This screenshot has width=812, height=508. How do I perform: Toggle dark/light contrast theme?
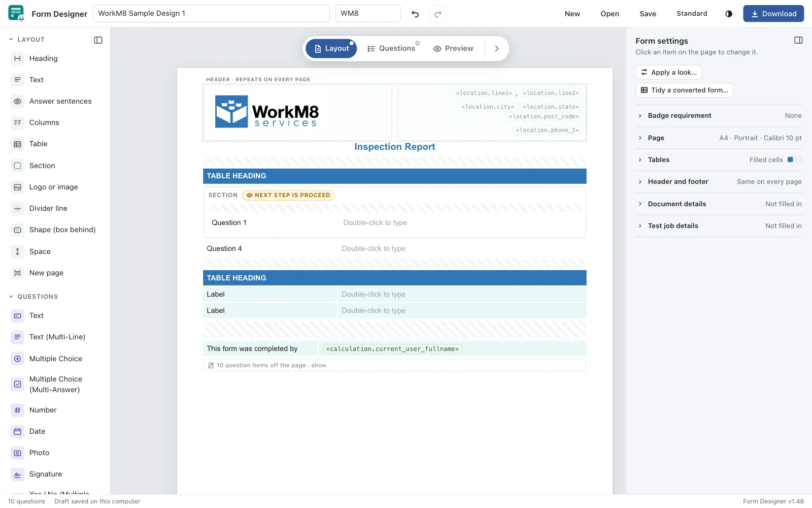pos(729,14)
